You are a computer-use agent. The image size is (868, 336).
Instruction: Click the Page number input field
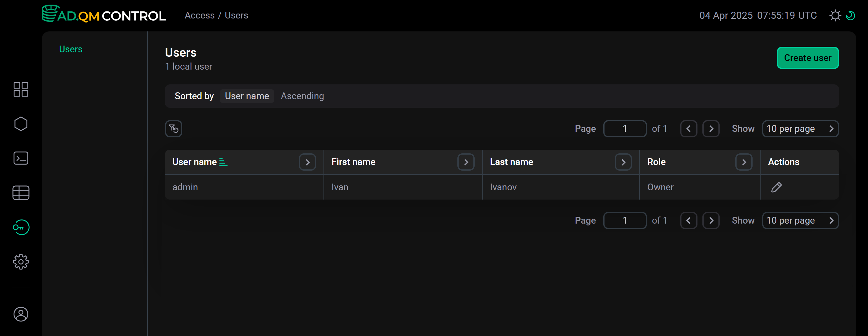[x=625, y=128]
